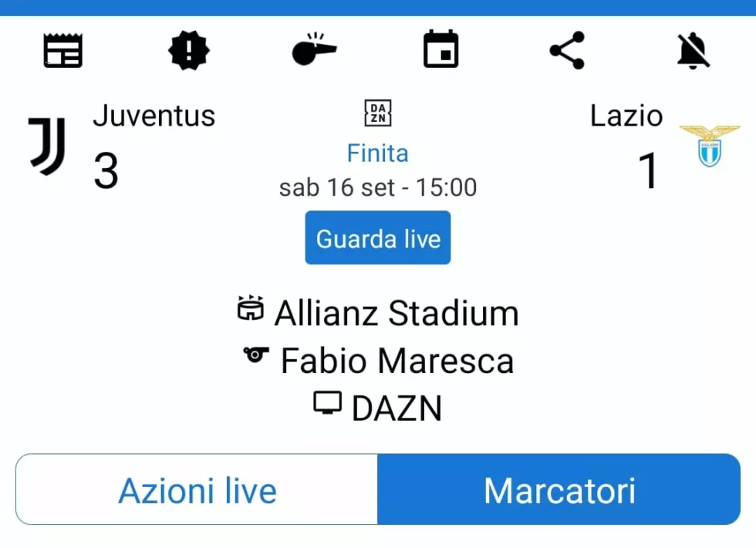Open the calendar event icon
The height and width of the screenshot is (548, 756).
(x=441, y=50)
